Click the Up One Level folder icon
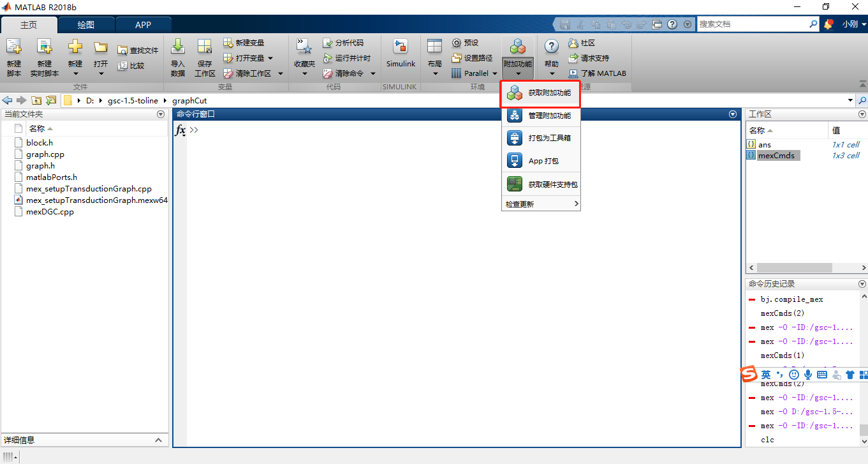 coord(36,100)
